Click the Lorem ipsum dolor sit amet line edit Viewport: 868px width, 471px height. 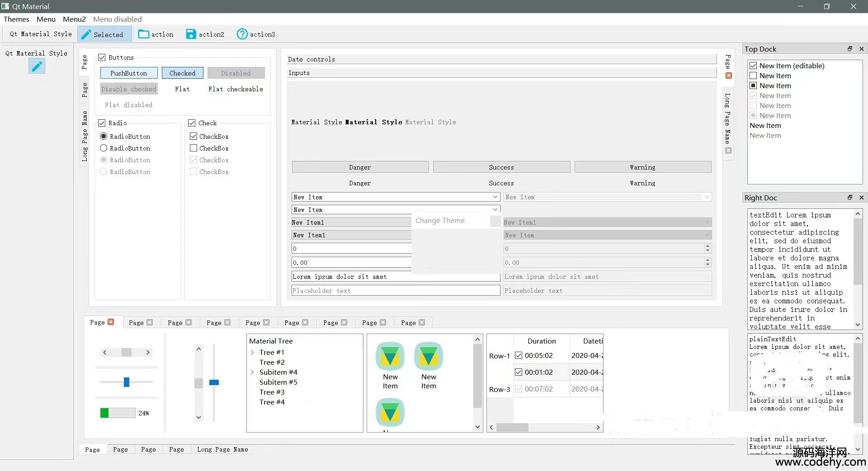pos(396,277)
